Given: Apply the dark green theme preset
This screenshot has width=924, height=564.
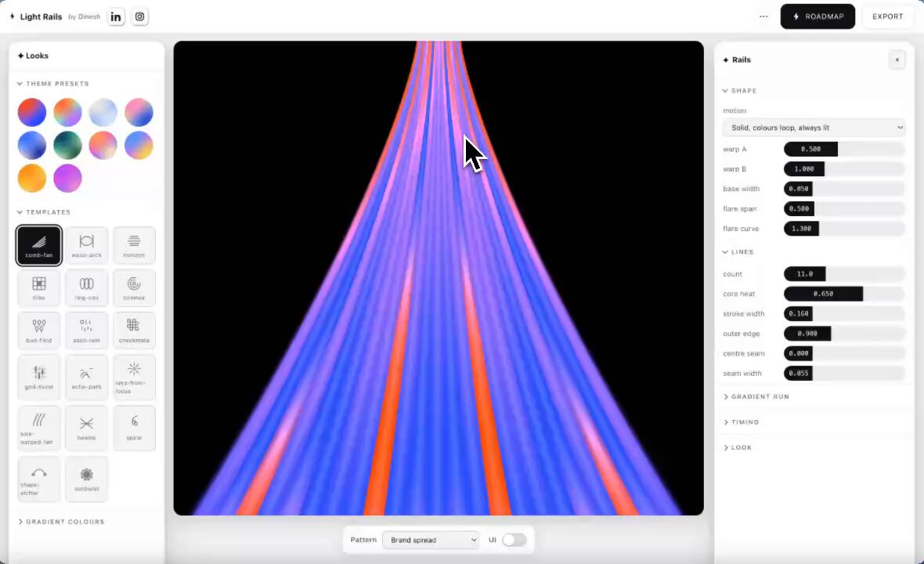Looking at the screenshot, I should pyautogui.click(x=68, y=145).
